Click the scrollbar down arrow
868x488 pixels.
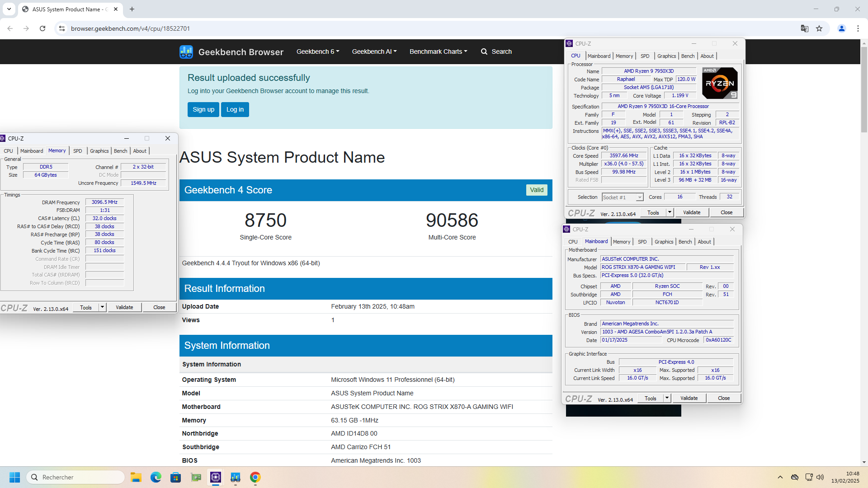click(x=864, y=462)
